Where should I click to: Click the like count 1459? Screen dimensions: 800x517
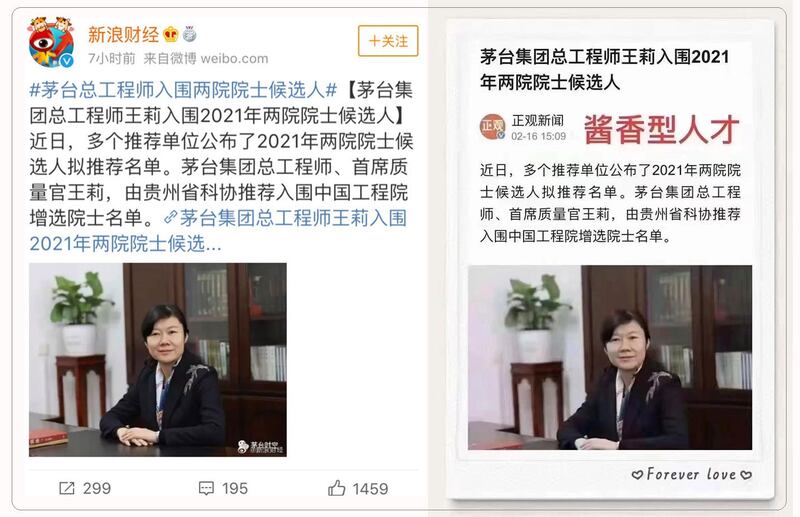coord(370,489)
